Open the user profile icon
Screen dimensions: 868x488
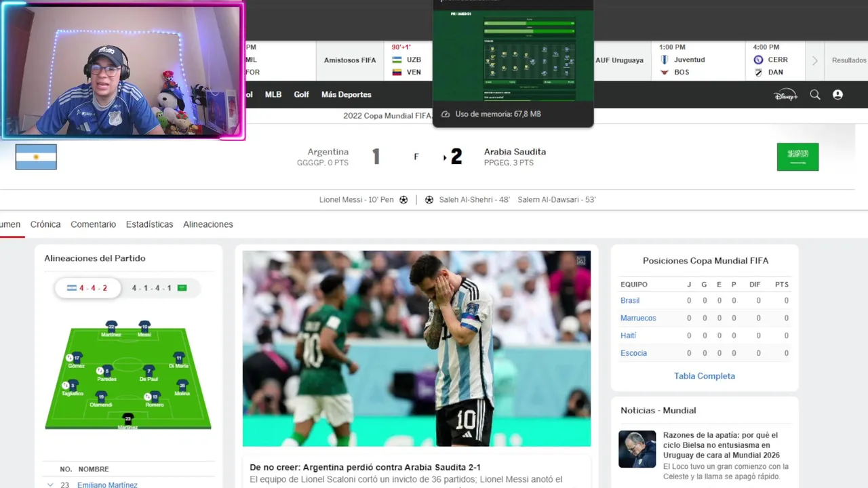[x=837, y=95]
